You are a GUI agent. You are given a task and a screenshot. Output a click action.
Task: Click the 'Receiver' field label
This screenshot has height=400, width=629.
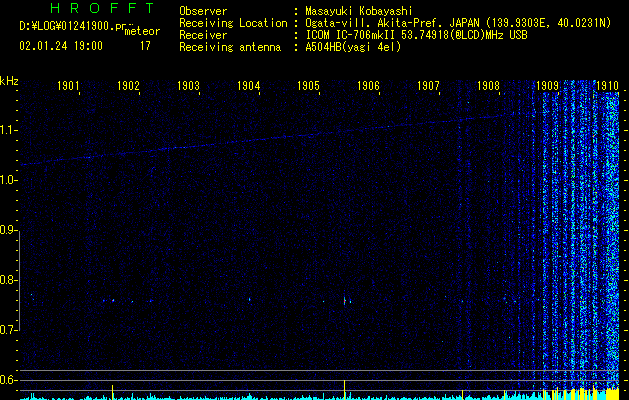click(x=203, y=35)
